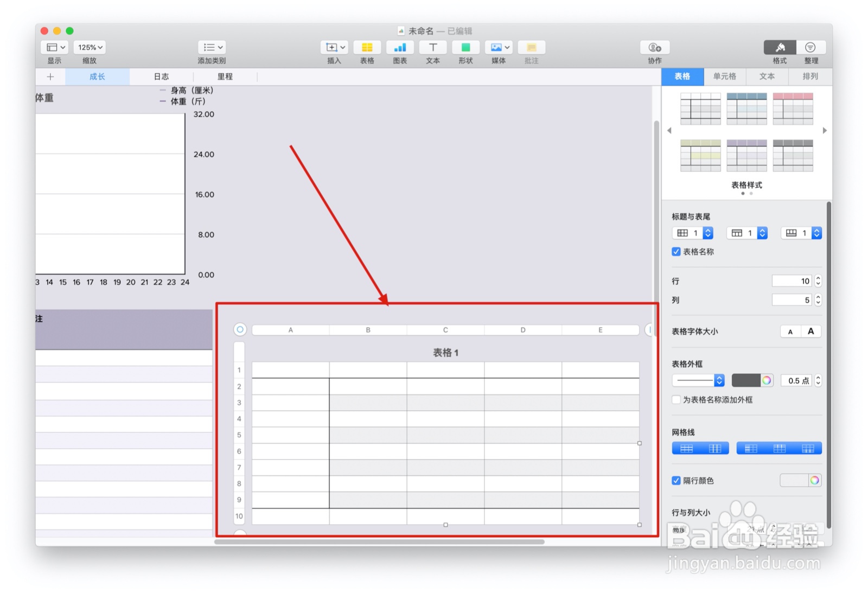This screenshot has height=593, width=868.
Task: Select row 10 header
Action: coord(239,516)
